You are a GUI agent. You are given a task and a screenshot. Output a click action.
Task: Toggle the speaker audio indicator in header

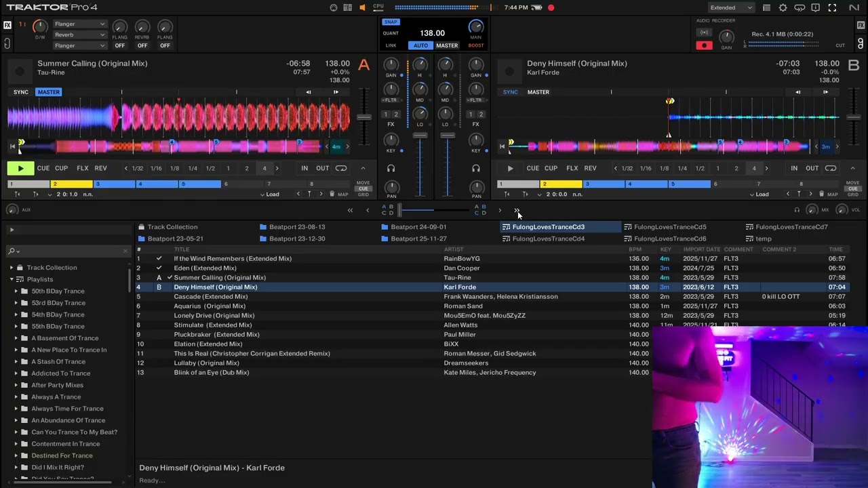point(363,7)
